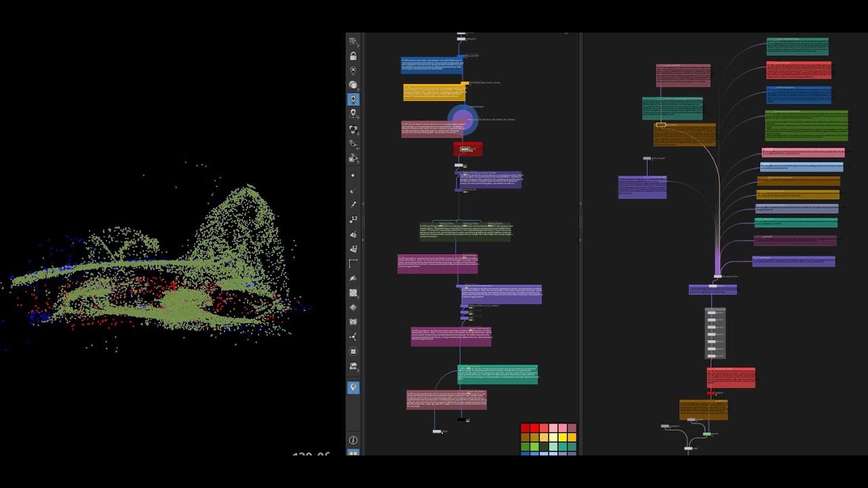Click the light-bulb with plus icon
Screen dimensions: 868x488
tap(353, 114)
